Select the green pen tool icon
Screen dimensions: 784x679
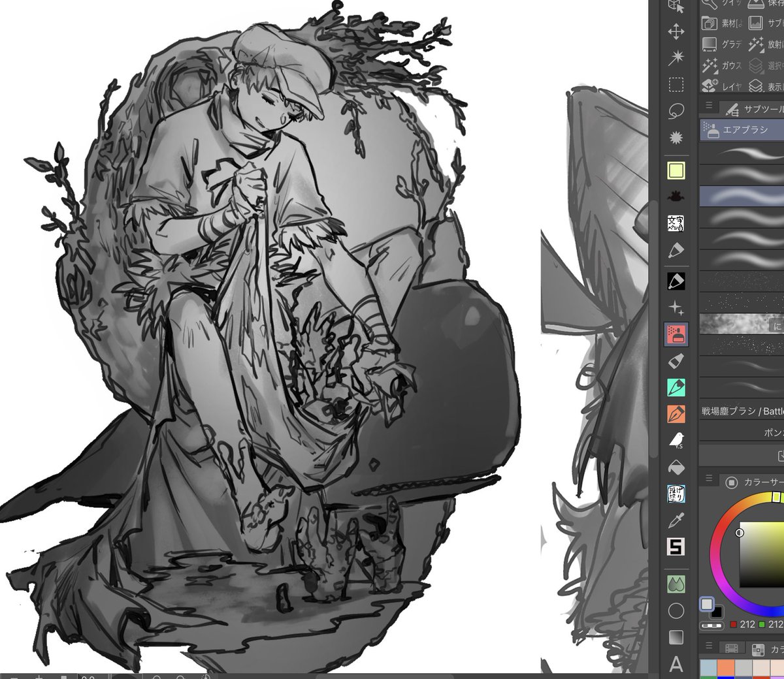(x=676, y=387)
